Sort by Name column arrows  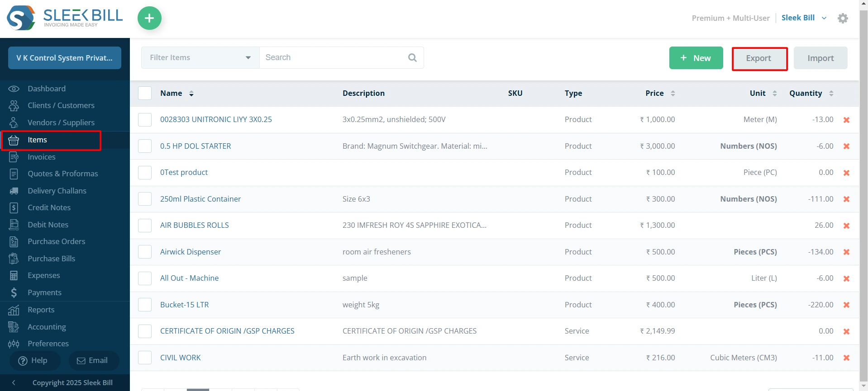coord(191,94)
